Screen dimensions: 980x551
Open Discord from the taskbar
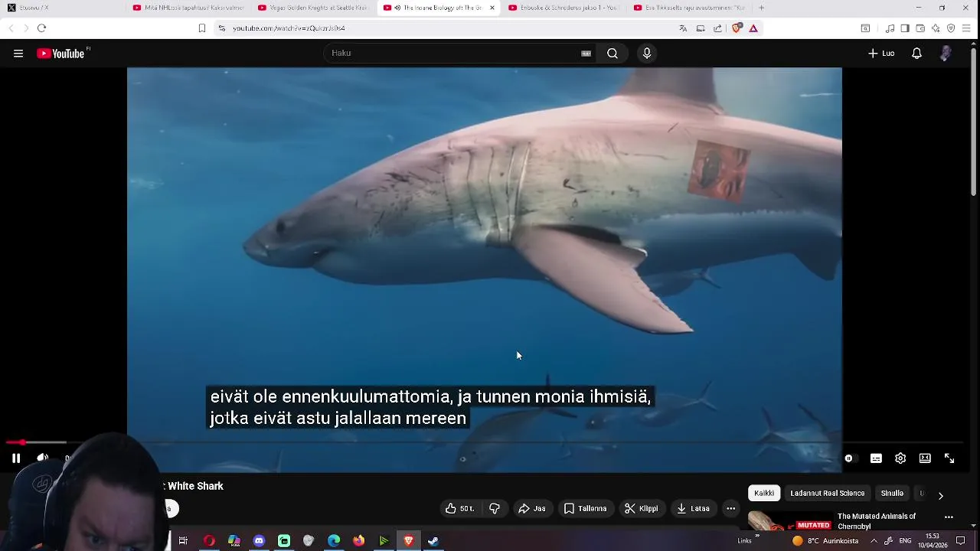[259, 541]
